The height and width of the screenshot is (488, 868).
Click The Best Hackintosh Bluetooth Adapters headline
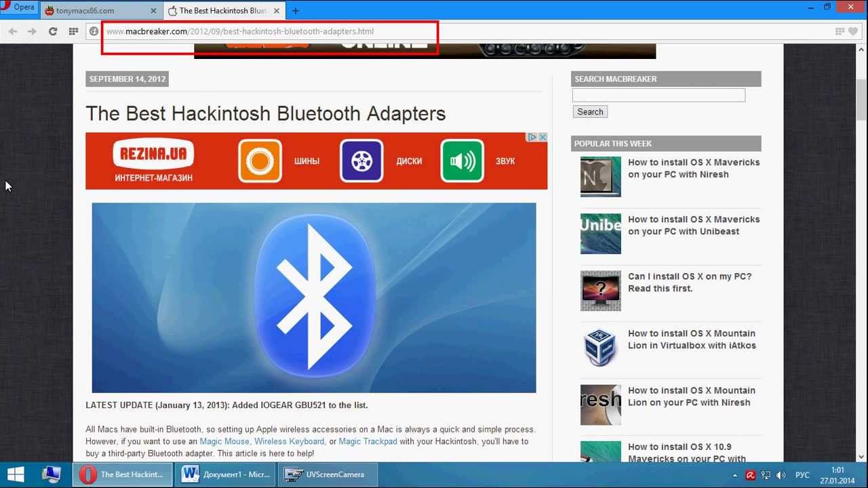[x=266, y=113]
